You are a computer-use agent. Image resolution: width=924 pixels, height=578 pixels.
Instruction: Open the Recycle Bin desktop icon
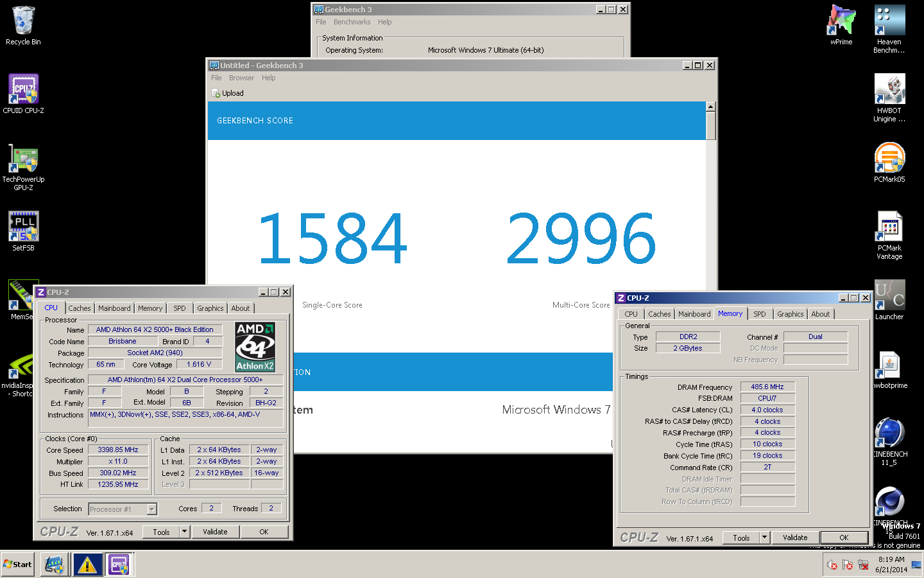23,26
